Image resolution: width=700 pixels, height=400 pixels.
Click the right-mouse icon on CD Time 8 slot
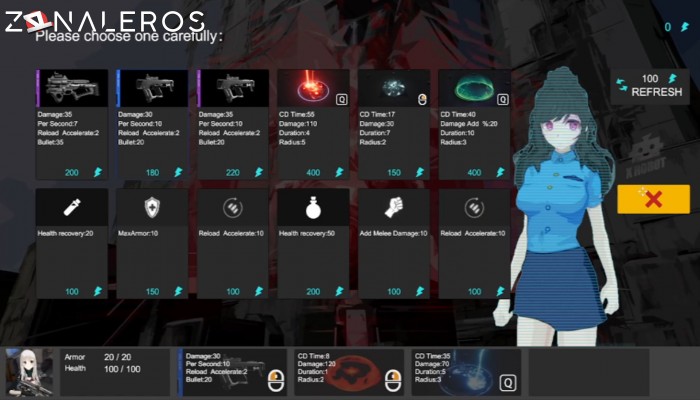coord(393,382)
